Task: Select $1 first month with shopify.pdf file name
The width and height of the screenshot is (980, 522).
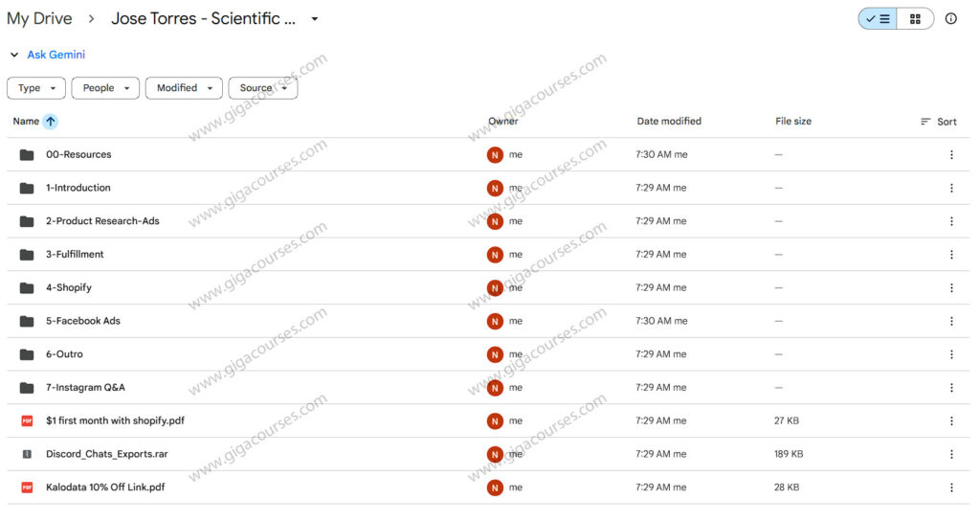Action: 115,420
